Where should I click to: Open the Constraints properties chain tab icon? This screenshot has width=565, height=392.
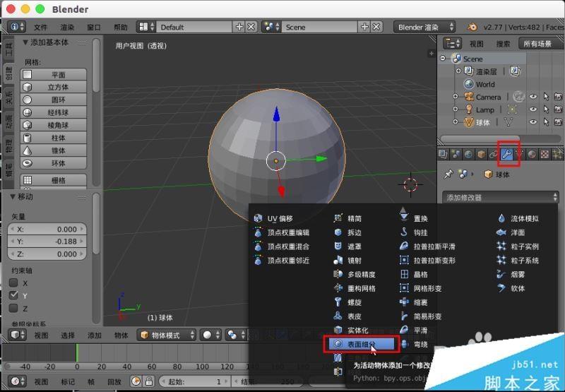tap(493, 154)
